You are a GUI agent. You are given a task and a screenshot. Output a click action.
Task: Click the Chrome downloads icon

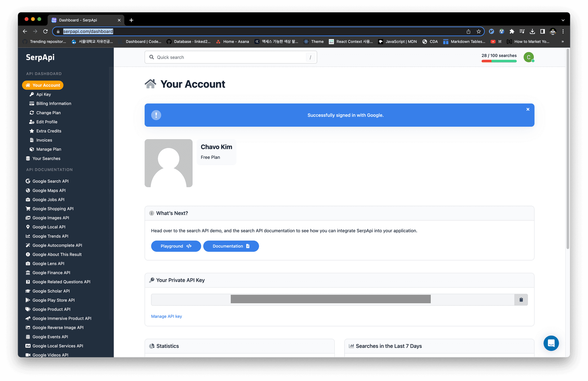click(x=532, y=31)
